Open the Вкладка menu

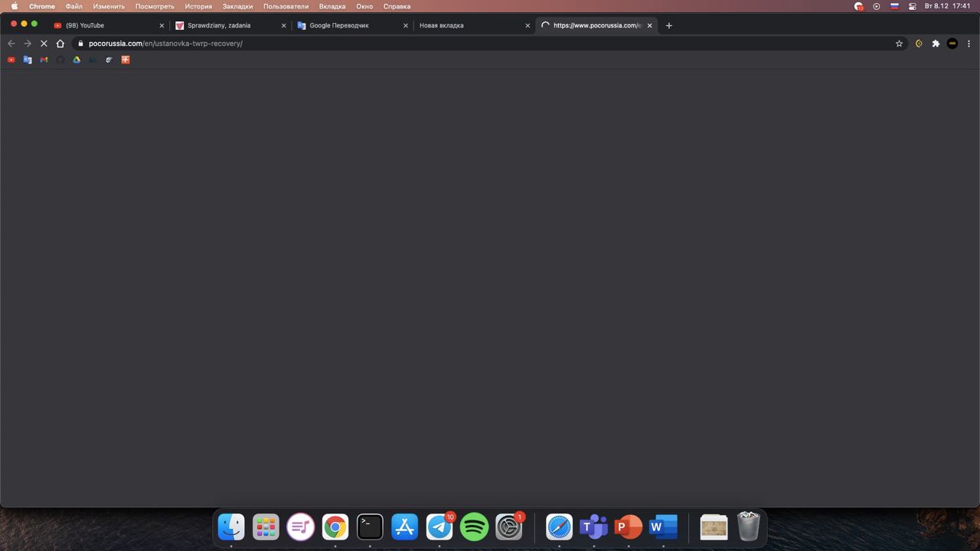point(332,6)
